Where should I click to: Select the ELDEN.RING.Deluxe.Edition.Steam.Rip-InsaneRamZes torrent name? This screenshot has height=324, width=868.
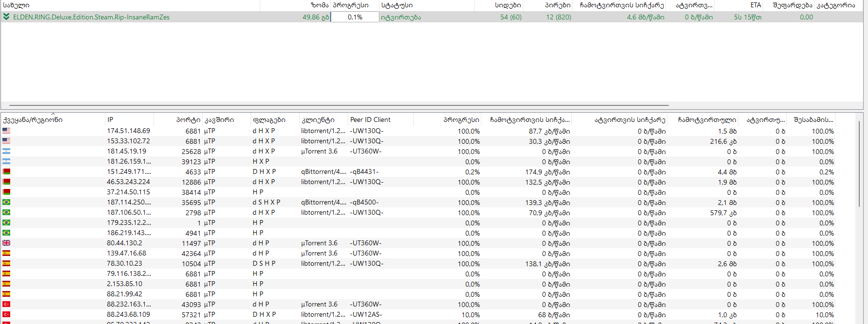point(91,17)
